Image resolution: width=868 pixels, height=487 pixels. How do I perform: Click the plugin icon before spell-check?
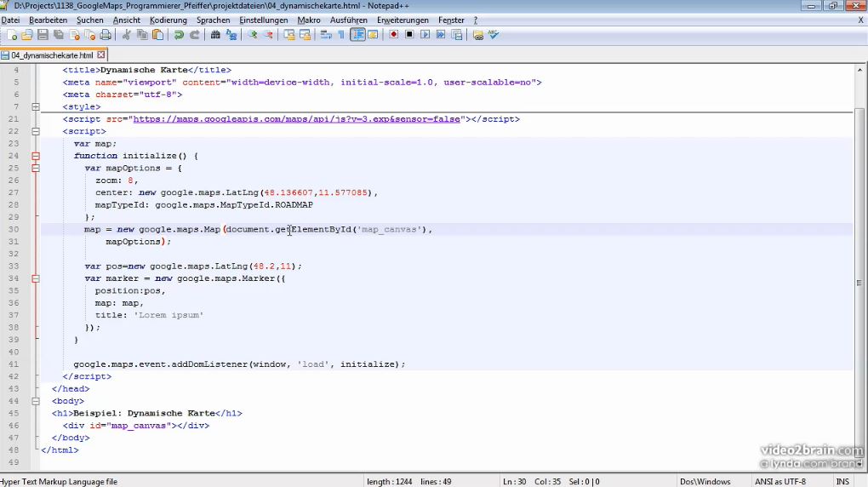[x=477, y=35]
